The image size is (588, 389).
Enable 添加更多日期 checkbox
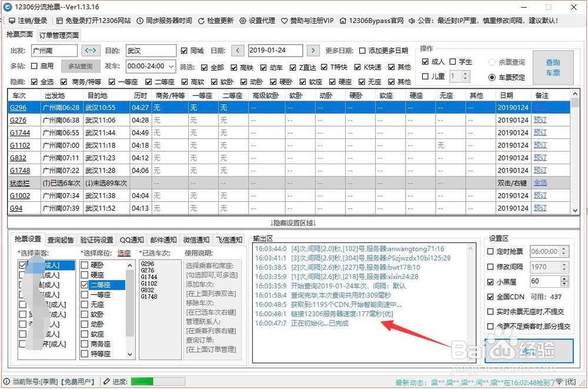[362, 50]
